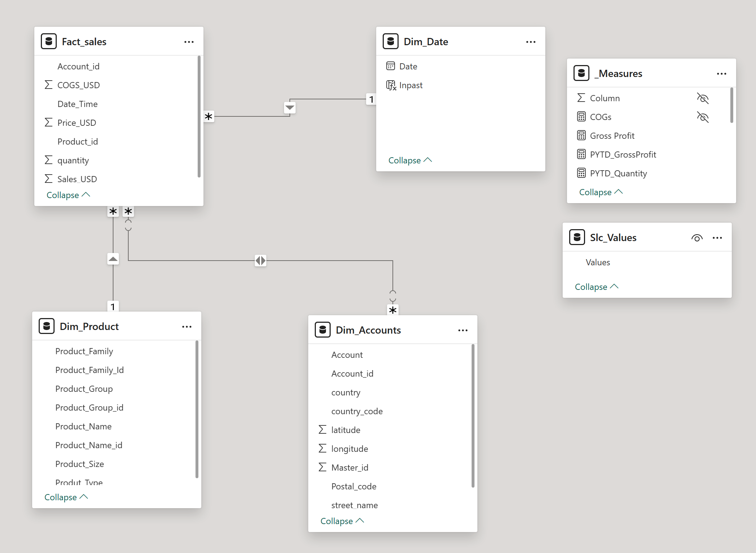
Task: Collapse the Fact_sales table card
Action: (x=68, y=195)
